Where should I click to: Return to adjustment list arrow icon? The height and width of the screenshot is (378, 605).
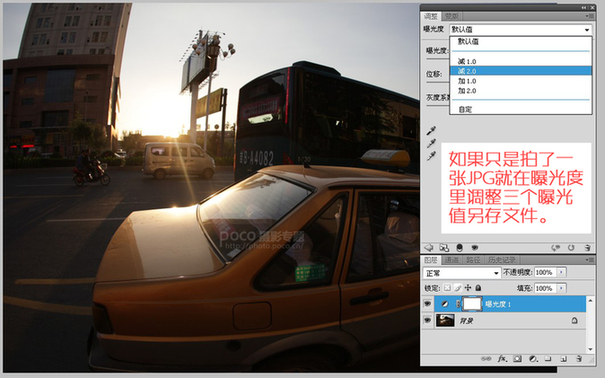click(x=429, y=248)
